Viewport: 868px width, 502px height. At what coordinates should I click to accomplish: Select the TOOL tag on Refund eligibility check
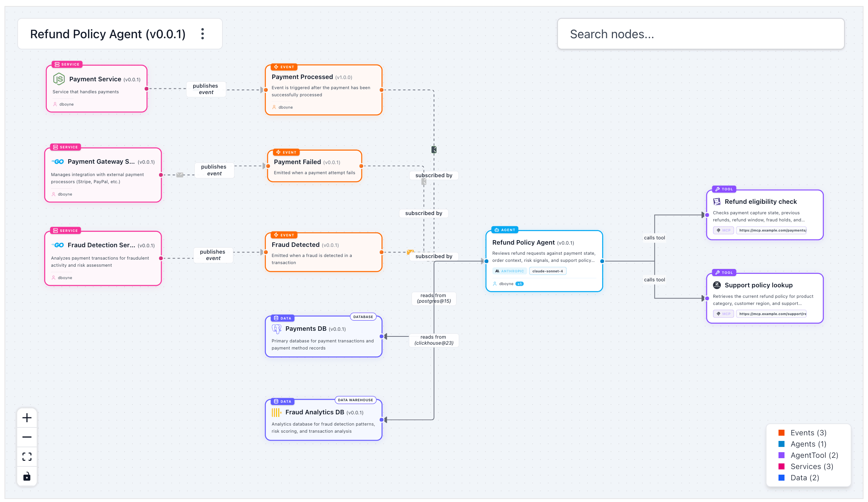pos(724,189)
